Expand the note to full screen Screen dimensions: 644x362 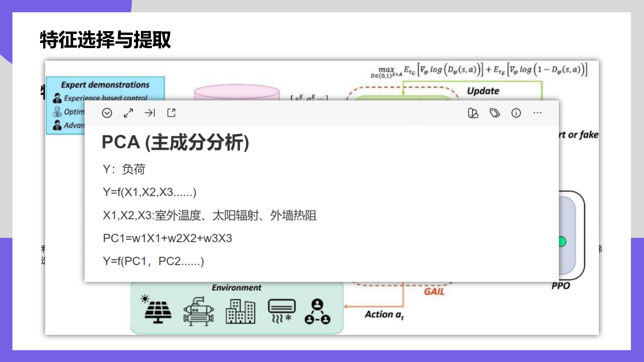(128, 113)
